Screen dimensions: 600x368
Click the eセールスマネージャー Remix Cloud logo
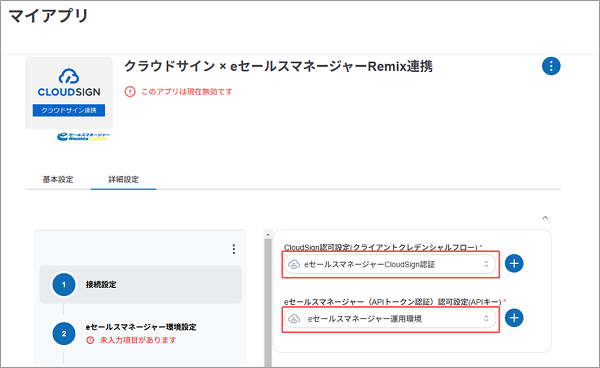(x=83, y=137)
